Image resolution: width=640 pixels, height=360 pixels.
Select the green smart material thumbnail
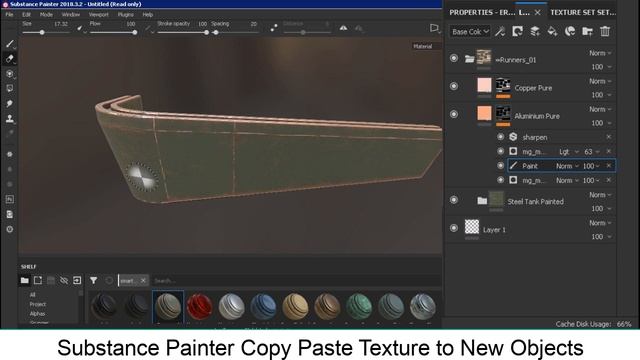[359, 307]
